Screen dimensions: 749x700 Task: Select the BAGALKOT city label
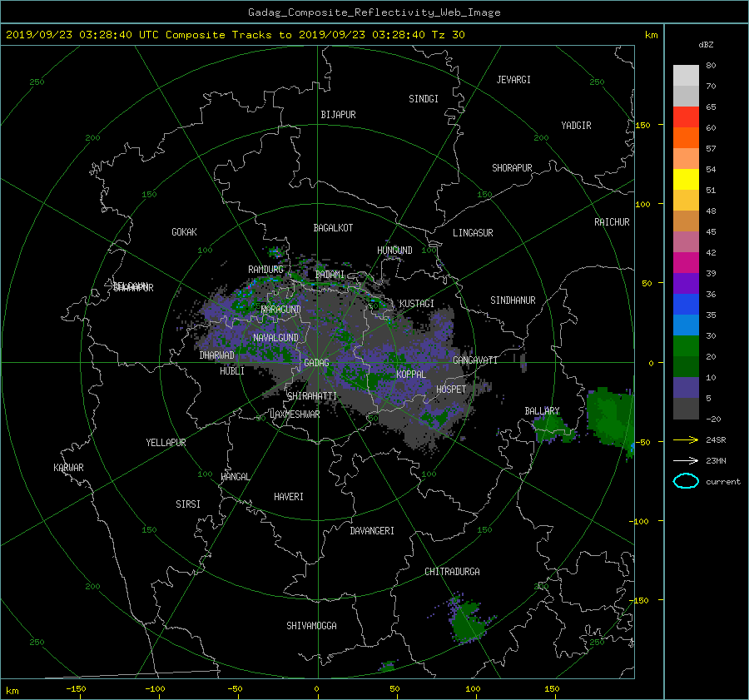[x=333, y=228]
